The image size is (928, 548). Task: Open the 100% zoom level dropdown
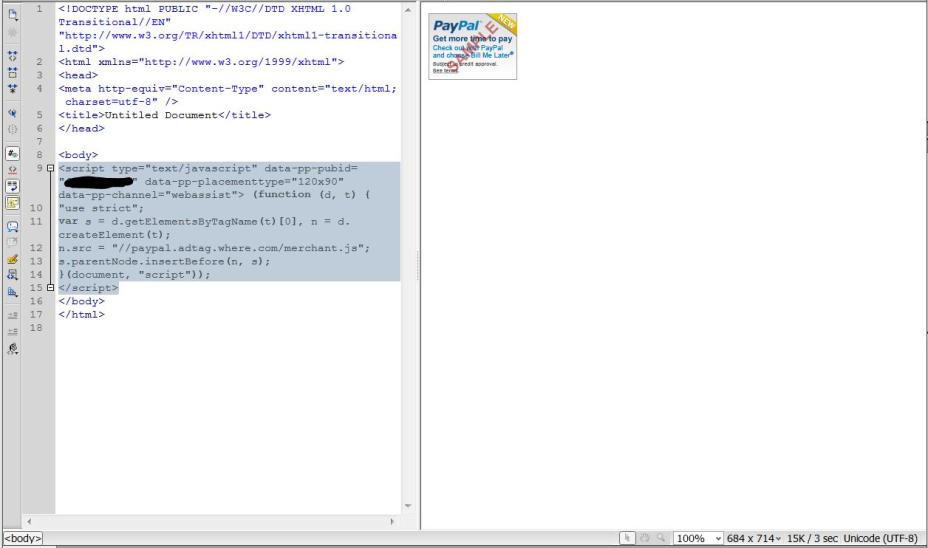click(x=698, y=539)
